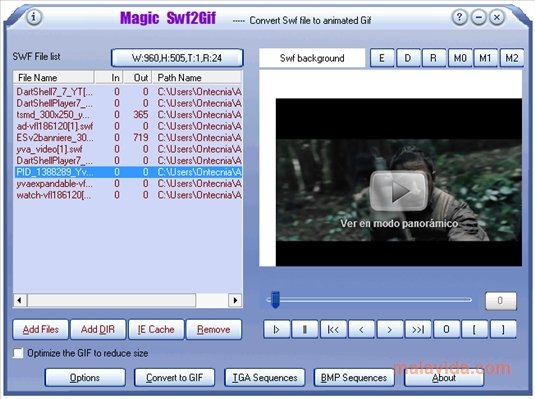Image resolution: width=535 pixels, height=399 pixels.
Task: Click Convert to GIF
Action: [175, 377]
